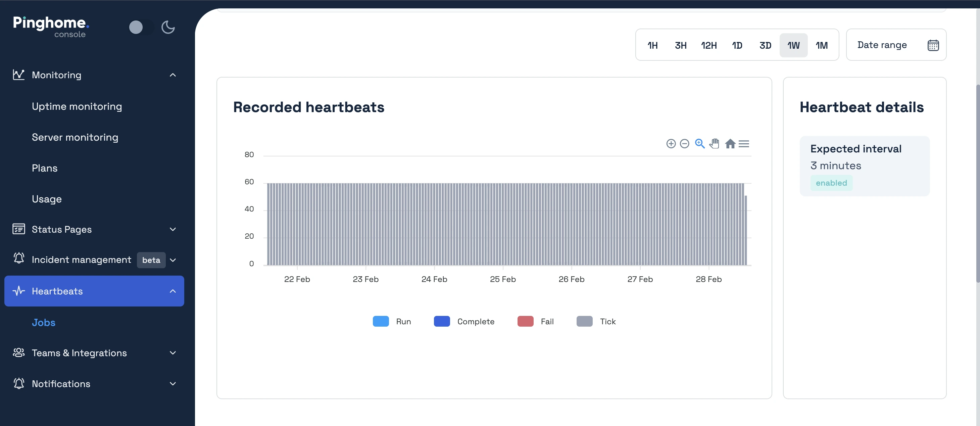The image size is (980, 426).
Task: Open the chart hamburger menu
Action: coord(744,144)
